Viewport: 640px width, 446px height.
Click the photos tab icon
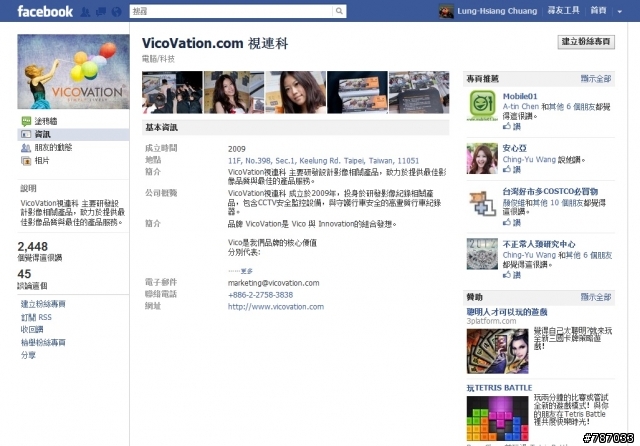pyautogui.click(x=26, y=161)
